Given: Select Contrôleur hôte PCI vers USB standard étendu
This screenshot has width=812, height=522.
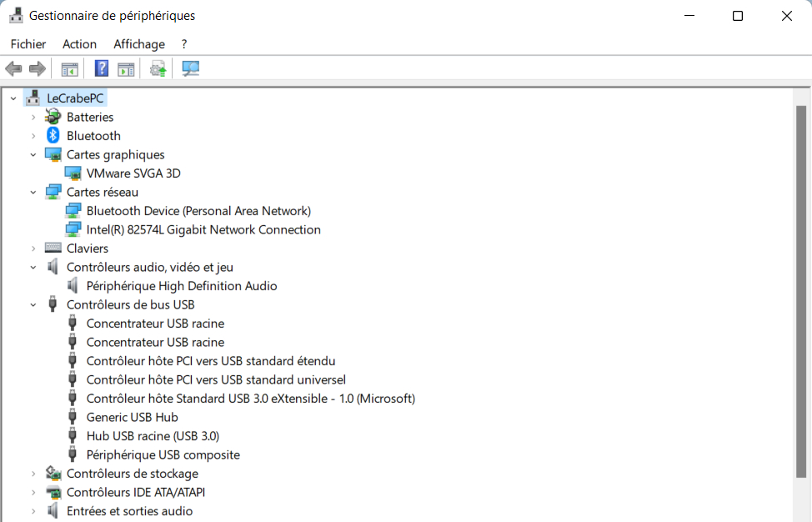Looking at the screenshot, I should coord(211,361).
